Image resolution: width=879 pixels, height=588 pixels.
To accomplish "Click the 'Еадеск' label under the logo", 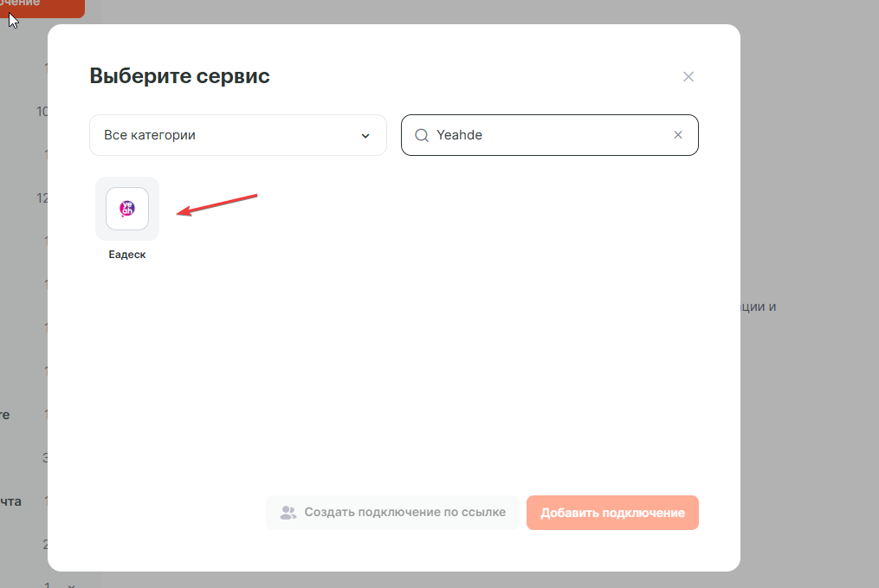I will point(127,255).
